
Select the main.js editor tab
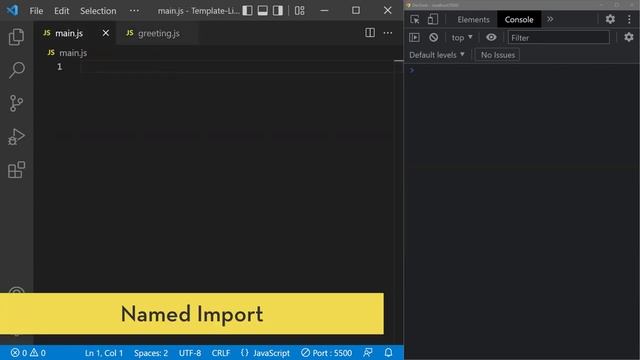tap(75, 33)
